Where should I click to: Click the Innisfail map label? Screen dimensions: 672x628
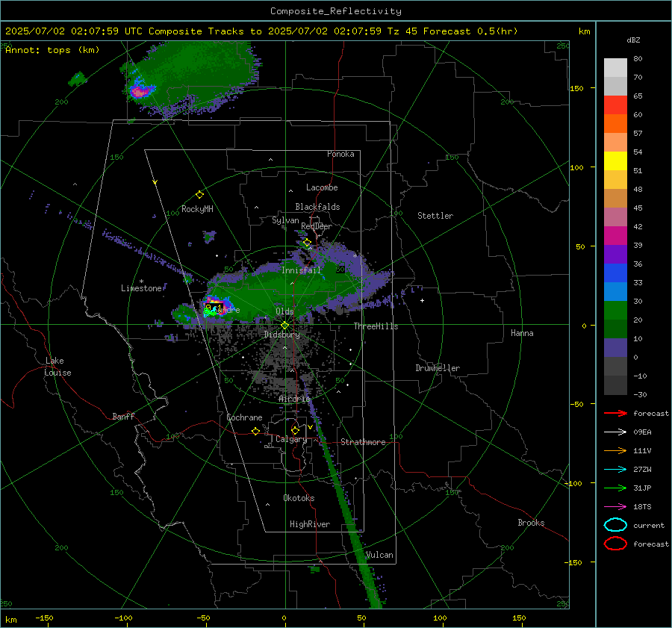click(301, 270)
